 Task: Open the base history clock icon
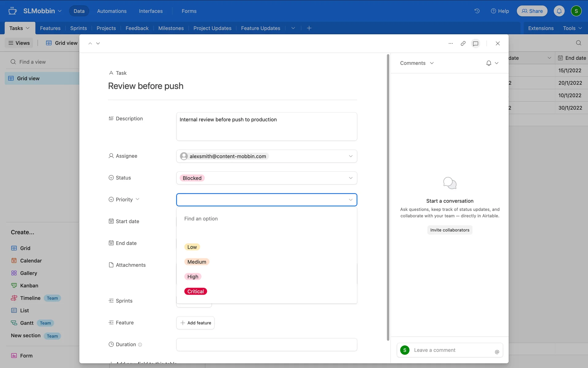pos(477,11)
